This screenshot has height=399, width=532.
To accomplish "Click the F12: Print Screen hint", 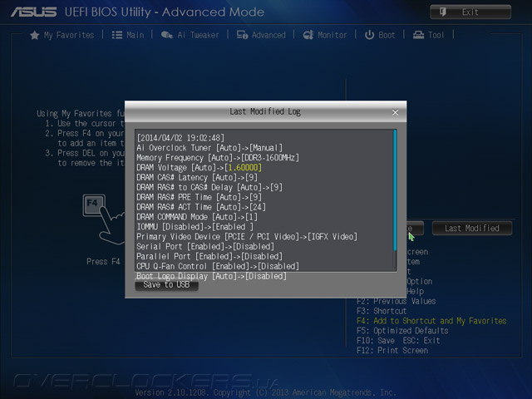I will [x=392, y=351].
